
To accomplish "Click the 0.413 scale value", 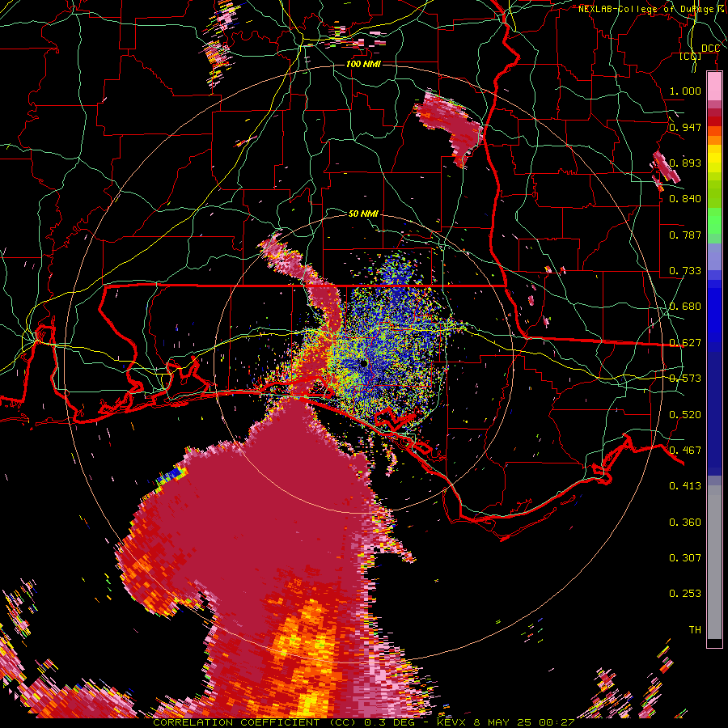I will (685, 486).
